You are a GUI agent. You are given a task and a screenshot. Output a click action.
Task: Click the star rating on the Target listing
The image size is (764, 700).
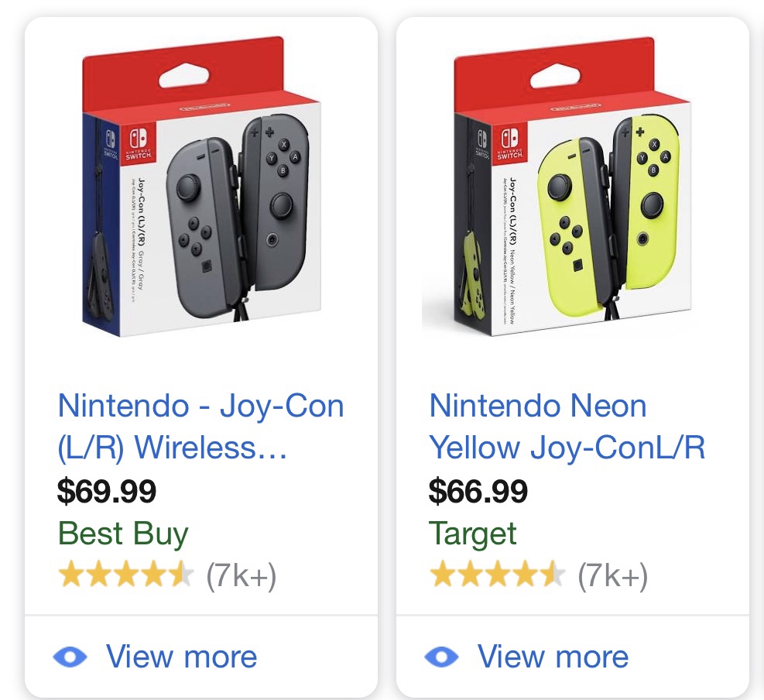pyautogui.click(x=496, y=575)
